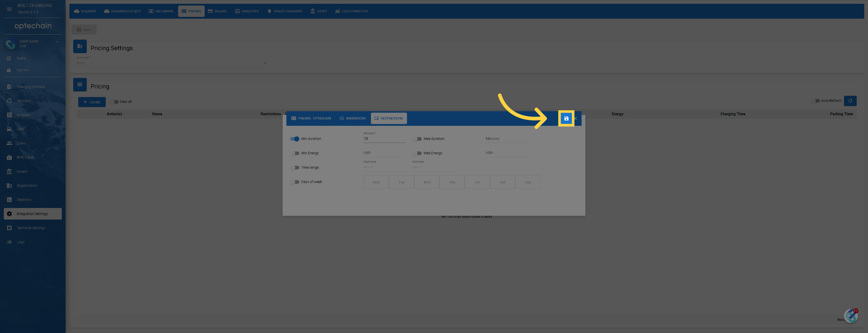Enable the Days of week toggle
The height and width of the screenshot is (333, 868).
click(x=295, y=182)
